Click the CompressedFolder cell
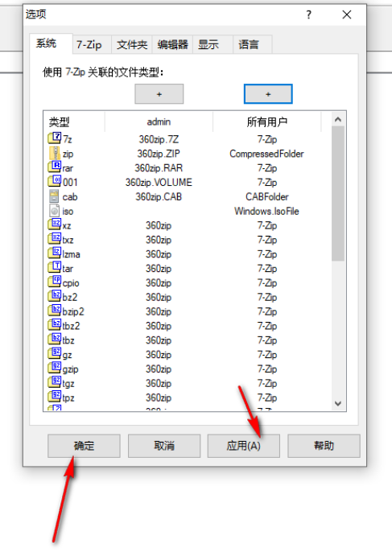 tap(266, 154)
